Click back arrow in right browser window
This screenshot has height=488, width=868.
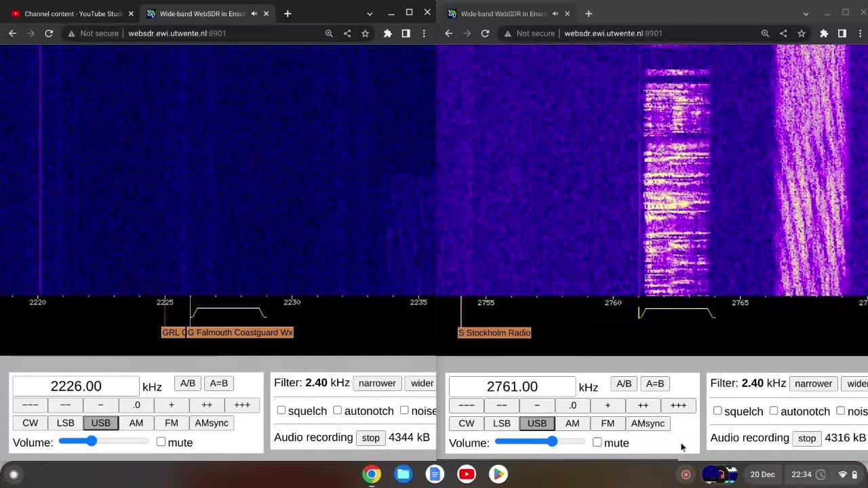448,33
